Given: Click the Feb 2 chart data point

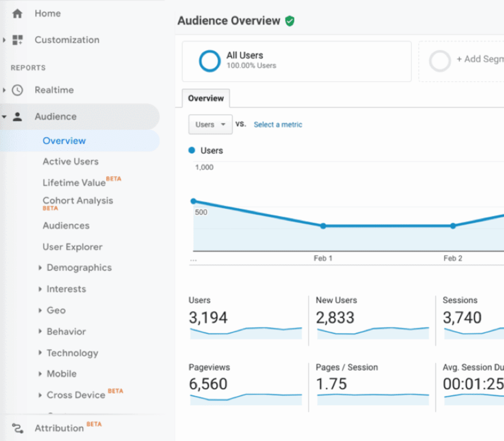Looking at the screenshot, I should [x=453, y=226].
